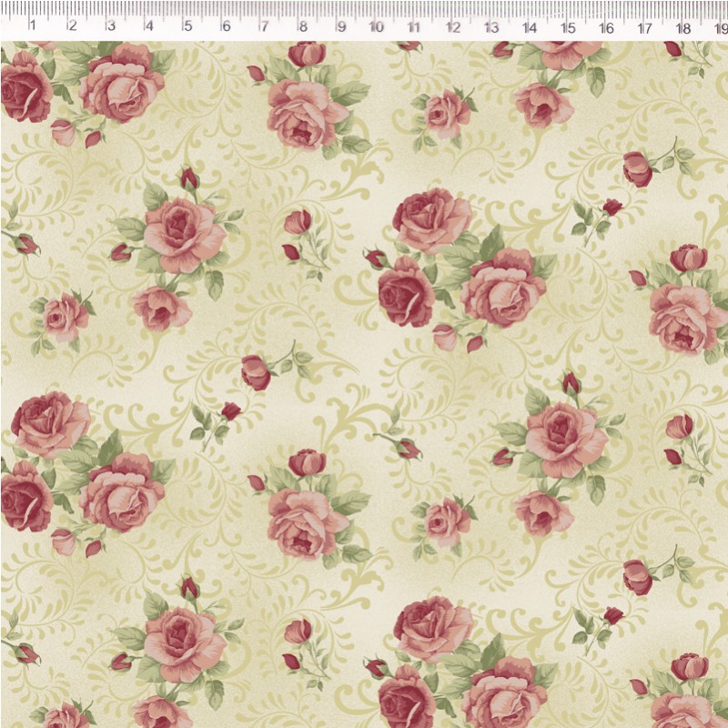Select the ruler number "18"
This screenshot has height=728, width=728.
[x=683, y=29]
